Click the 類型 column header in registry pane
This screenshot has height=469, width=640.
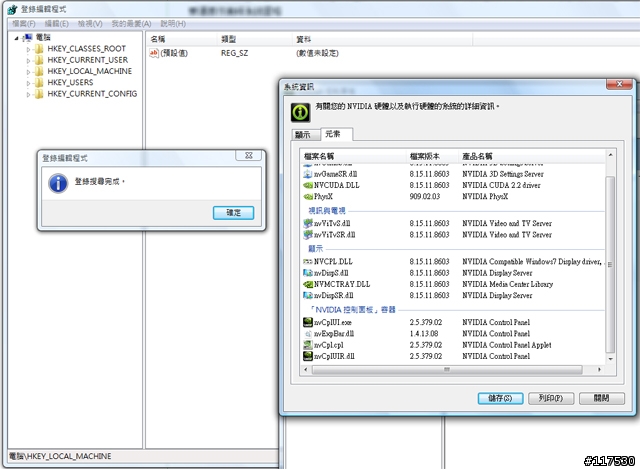[x=255, y=40]
